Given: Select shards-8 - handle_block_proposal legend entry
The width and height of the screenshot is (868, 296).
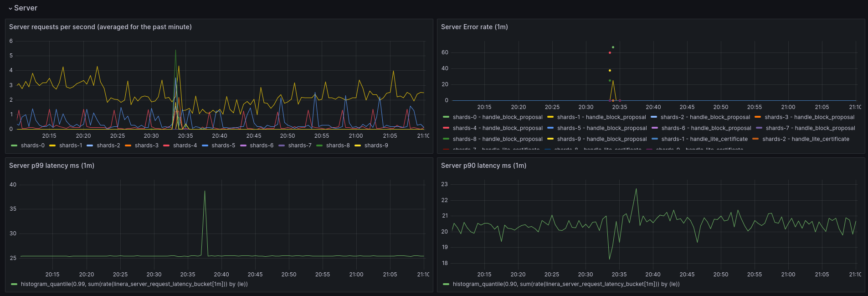Looking at the screenshot, I should click(498, 139).
